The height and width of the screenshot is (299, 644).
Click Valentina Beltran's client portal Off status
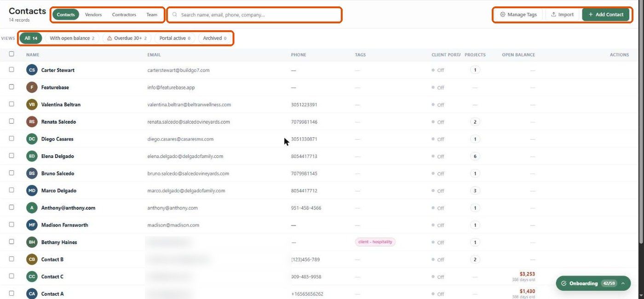tap(438, 105)
